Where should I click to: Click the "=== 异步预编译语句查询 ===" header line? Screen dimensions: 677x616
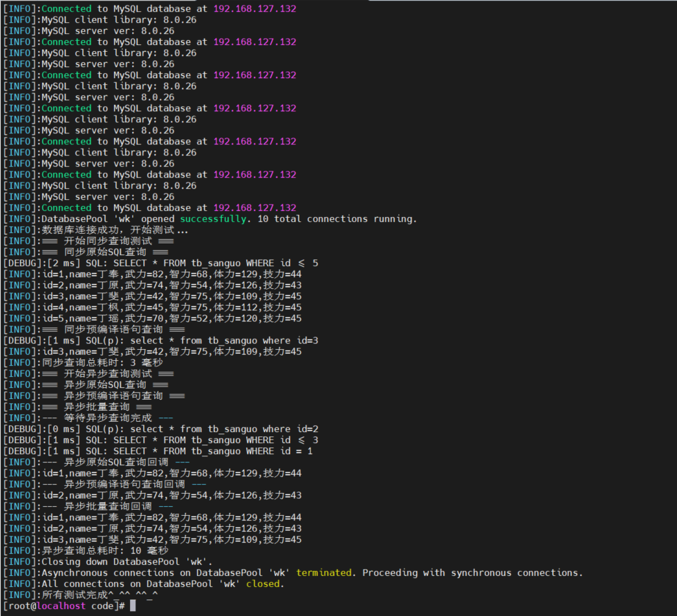pos(94,396)
